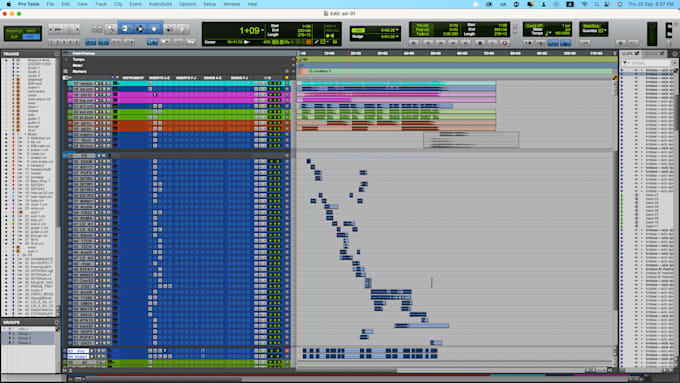Click the red record-enable button on track 63

tap(287, 351)
